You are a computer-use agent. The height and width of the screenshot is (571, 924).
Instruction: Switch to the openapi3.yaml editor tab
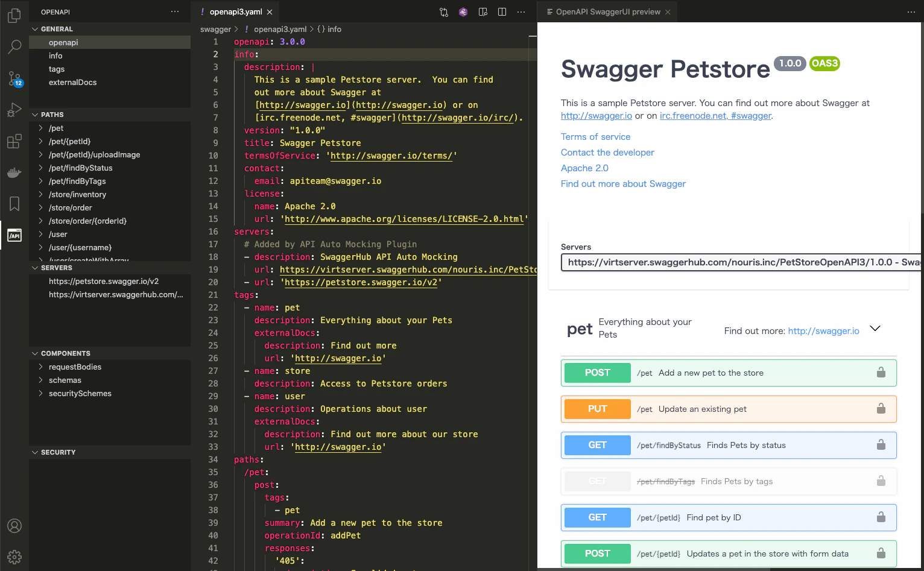click(236, 12)
